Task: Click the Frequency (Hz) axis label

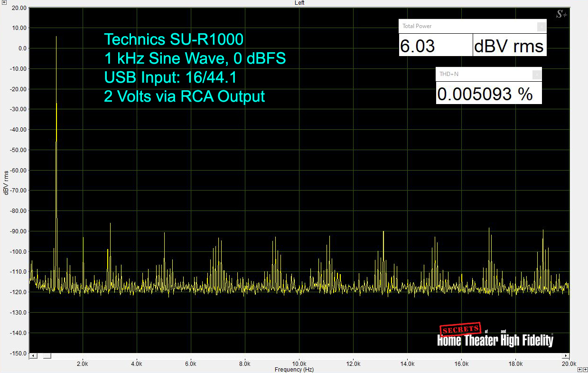Action: click(x=294, y=370)
